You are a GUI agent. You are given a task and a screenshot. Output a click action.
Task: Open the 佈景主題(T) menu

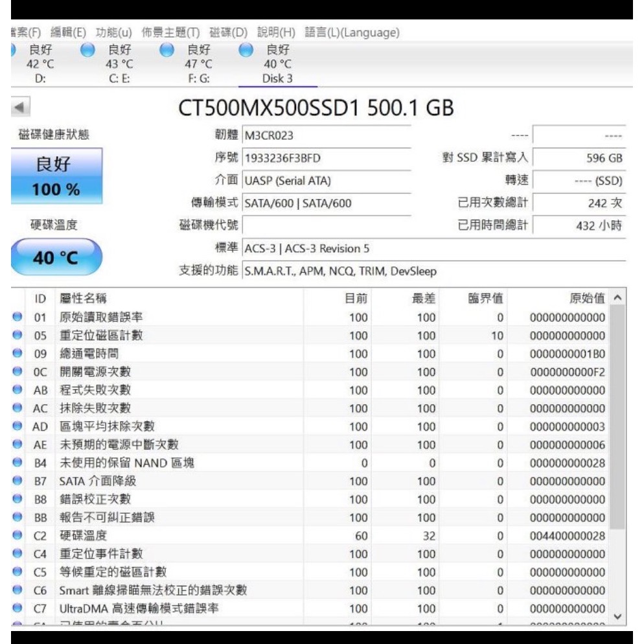pyautogui.click(x=170, y=32)
